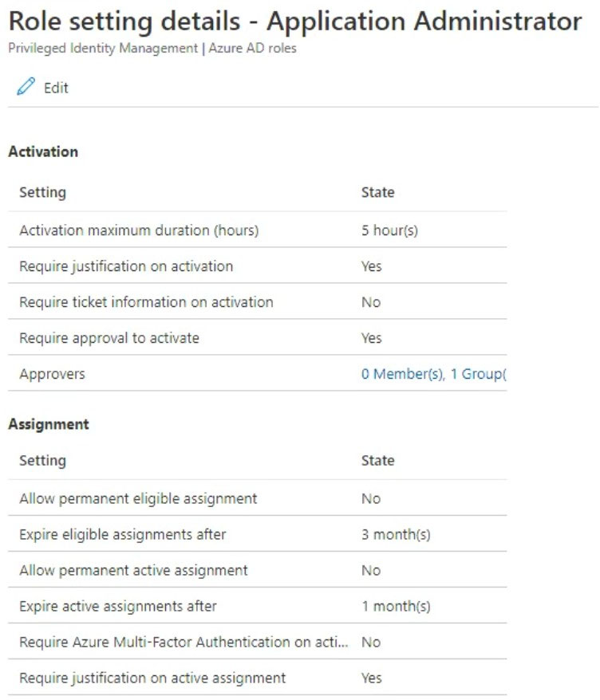Click the 5 hour(s) state value
Screen dimensions: 600x700
[389, 230]
